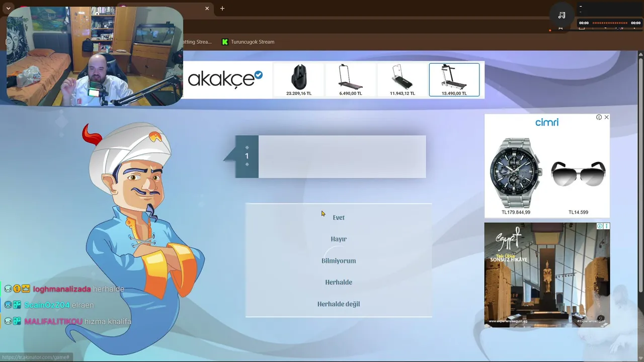Open the treadmill product priced 13.490,00 TL
Screen dimensions: 644x362
(x=454, y=79)
